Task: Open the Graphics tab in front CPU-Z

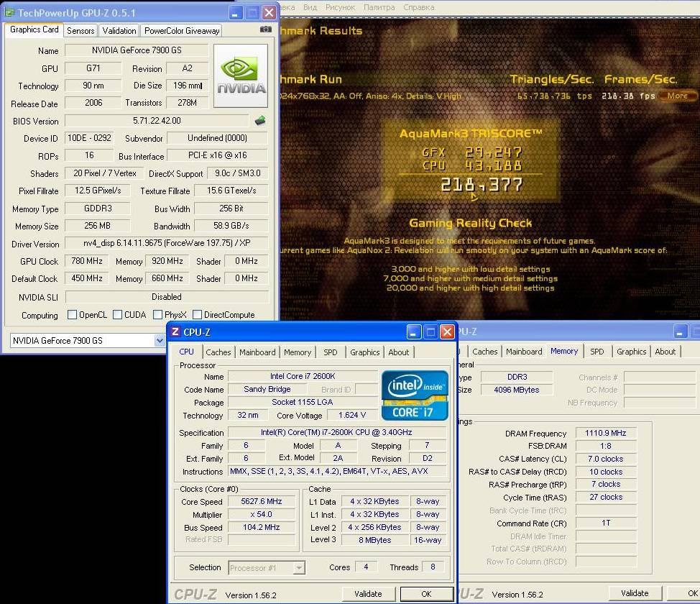Action: 364,352
